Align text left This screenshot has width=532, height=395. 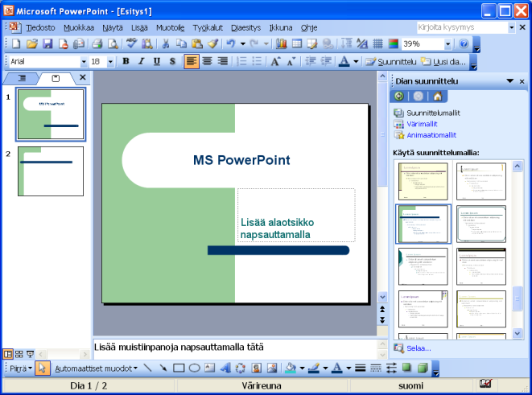[x=192, y=61]
